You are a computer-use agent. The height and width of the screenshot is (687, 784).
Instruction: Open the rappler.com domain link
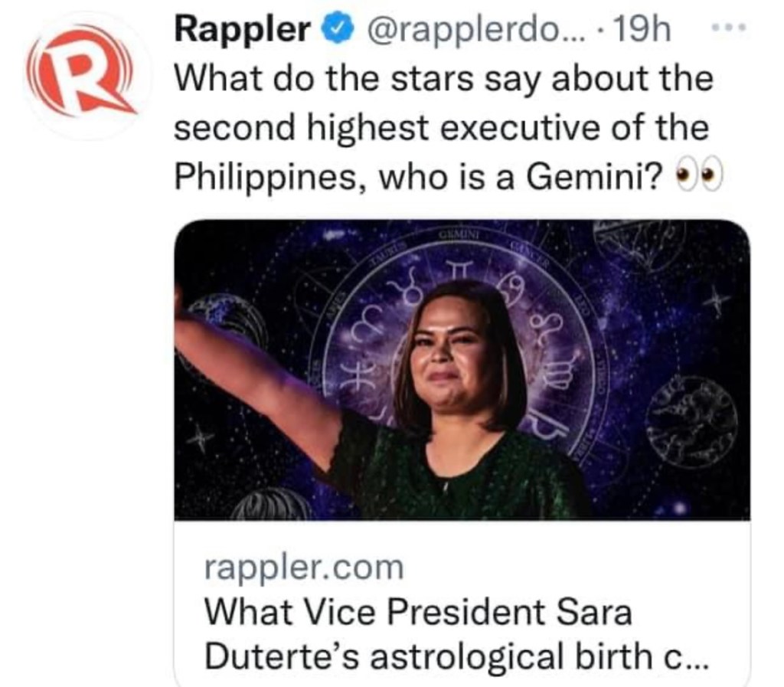pyautogui.click(x=303, y=568)
